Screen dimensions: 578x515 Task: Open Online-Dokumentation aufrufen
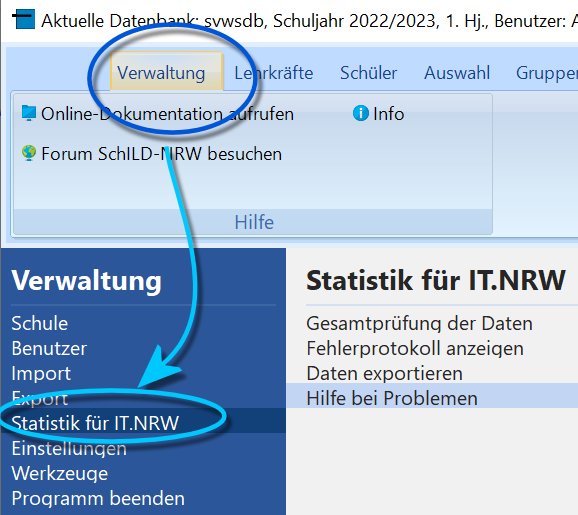167,114
